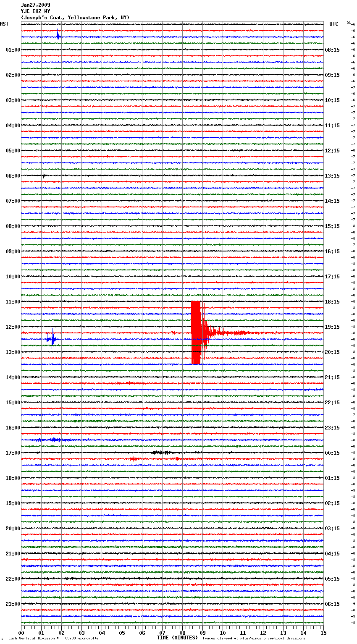The height and width of the screenshot is (644, 357).
Task: Click the "23:15" UTC time label
Action: coord(332,428)
